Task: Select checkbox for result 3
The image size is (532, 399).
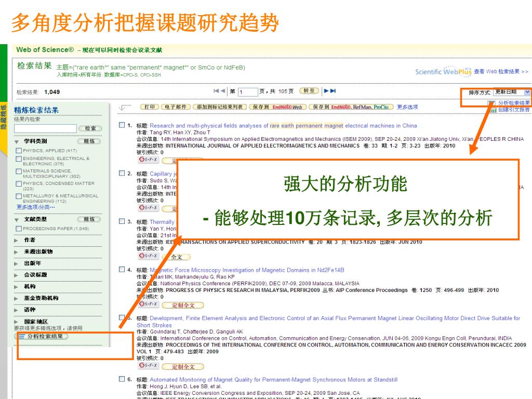Action: (x=122, y=221)
